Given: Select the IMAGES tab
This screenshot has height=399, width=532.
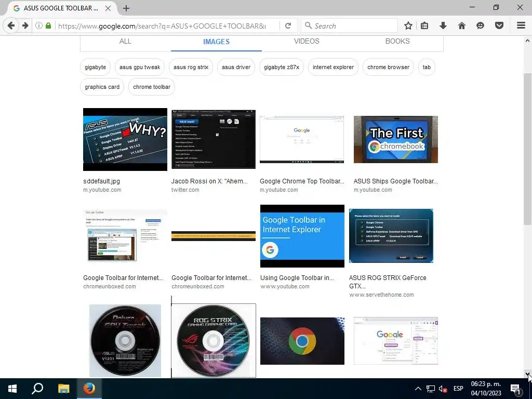Looking at the screenshot, I should click(x=216, y=42).
